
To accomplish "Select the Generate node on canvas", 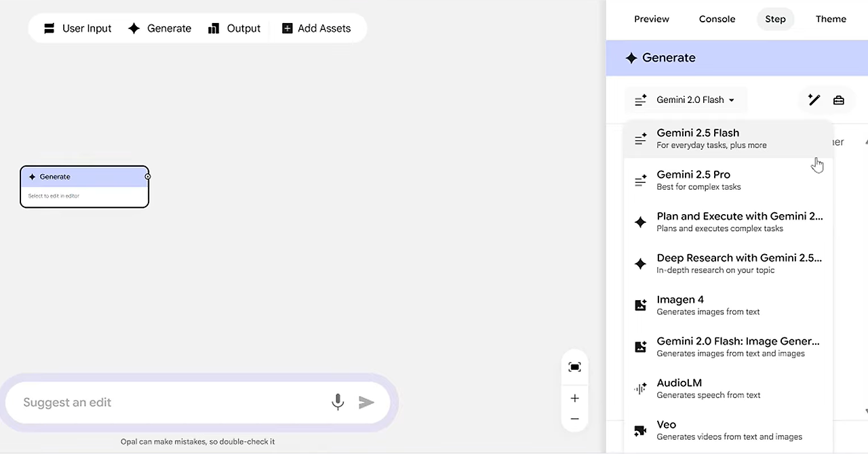I will tap(84, 186).
